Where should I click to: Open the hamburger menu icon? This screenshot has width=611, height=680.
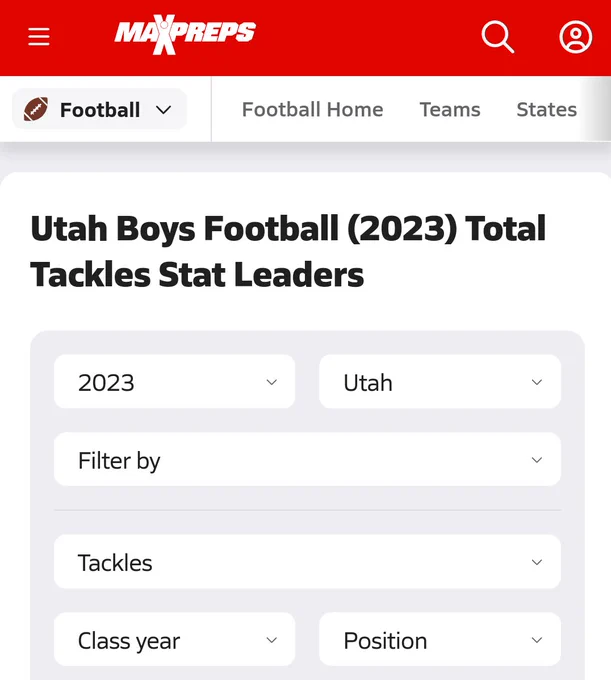pos(39,36)
